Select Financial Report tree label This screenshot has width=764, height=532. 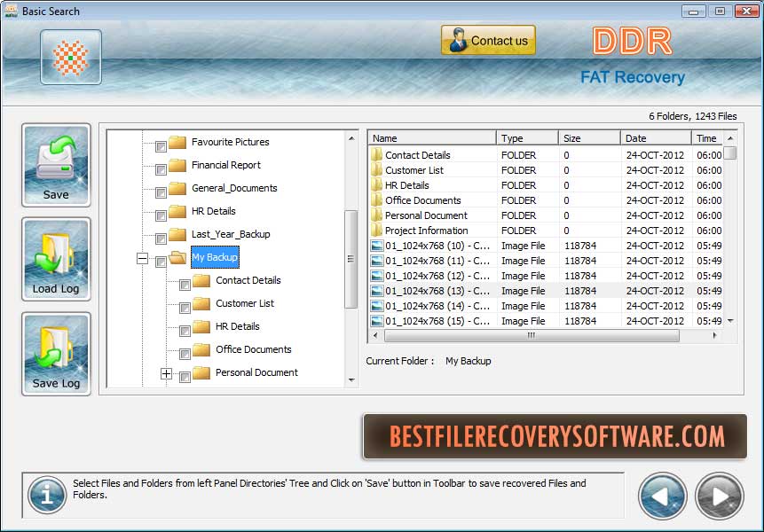pos(226,165)
